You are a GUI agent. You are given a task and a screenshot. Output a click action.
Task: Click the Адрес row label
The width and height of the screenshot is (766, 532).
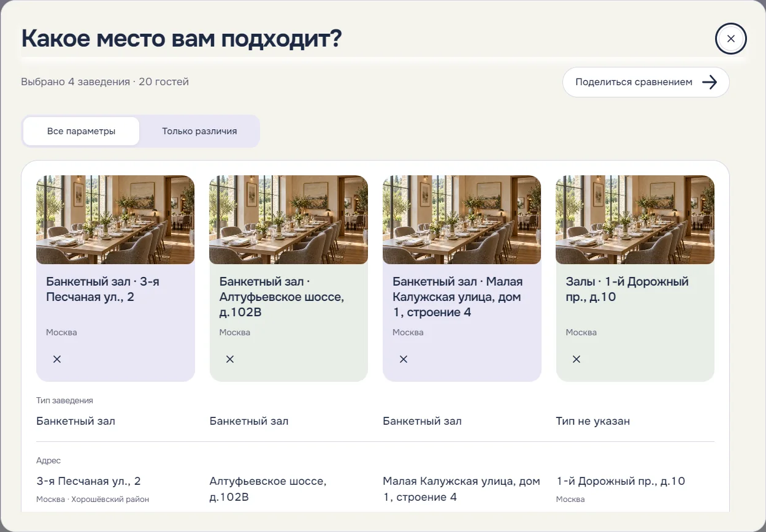[48, 460]
